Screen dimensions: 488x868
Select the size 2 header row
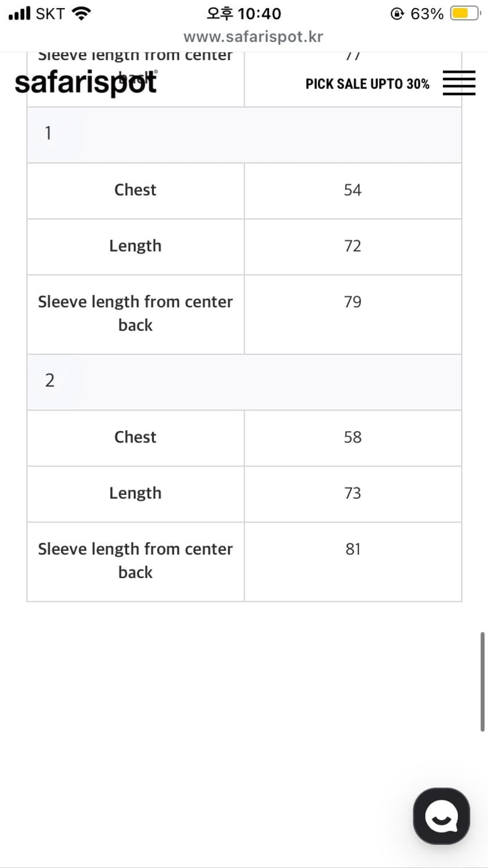point(244,381)
